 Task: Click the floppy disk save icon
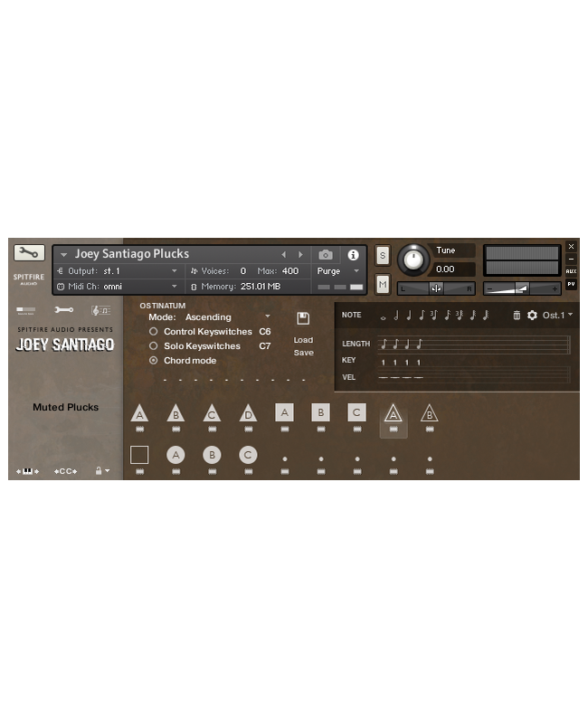[303, 318]
